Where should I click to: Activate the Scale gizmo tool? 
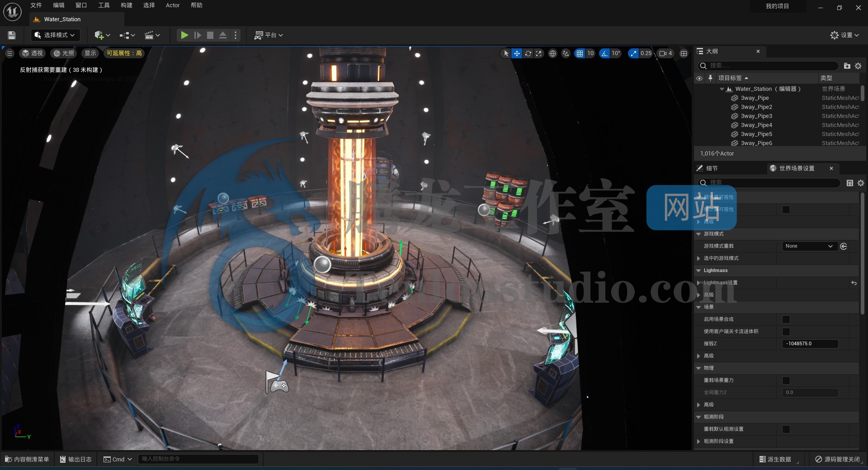pos(539,53)
